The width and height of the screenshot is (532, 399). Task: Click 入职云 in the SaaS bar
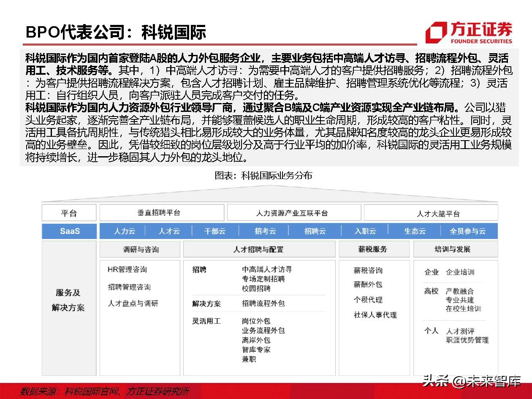tap(365, 231)
